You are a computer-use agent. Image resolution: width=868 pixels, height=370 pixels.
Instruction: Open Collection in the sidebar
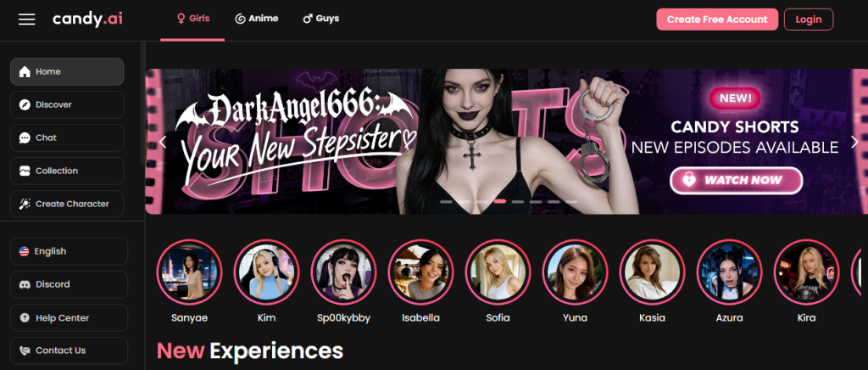click(67, 171)
